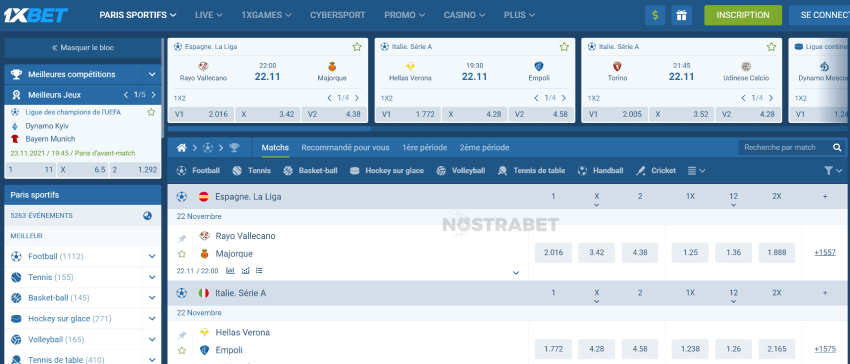This screenshot has height=364, width=850.
Task: Click the trophy breadcrumb icon
Action: click(x=234, y=148)
